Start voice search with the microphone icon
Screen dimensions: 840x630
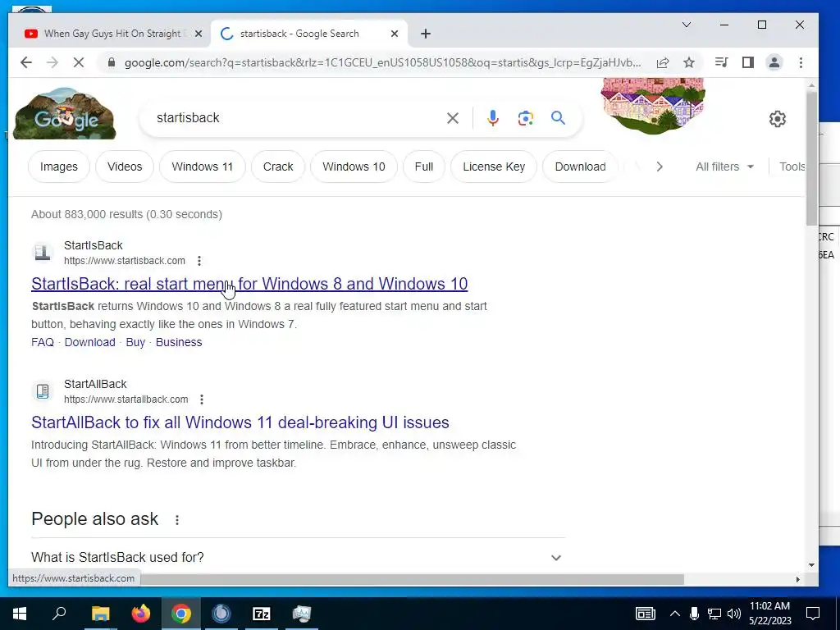pyautogui.click(x=493, y=118)
